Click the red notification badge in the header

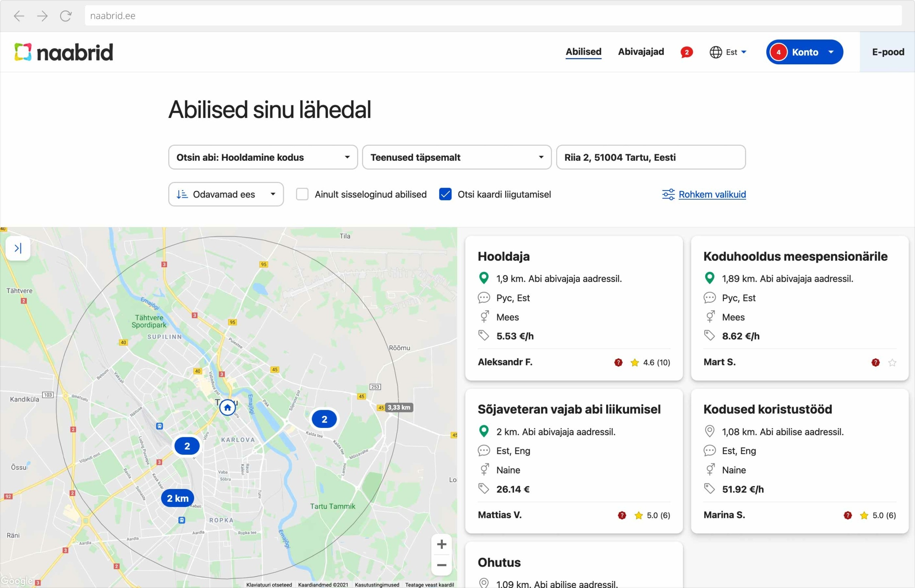click(x=687, y=52)
